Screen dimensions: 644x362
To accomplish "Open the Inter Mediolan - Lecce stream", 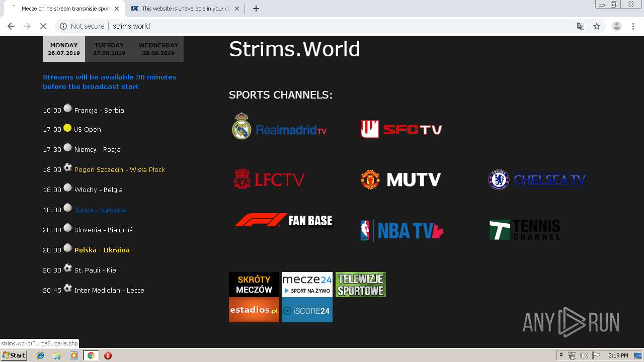I will (x=109, y=290).
